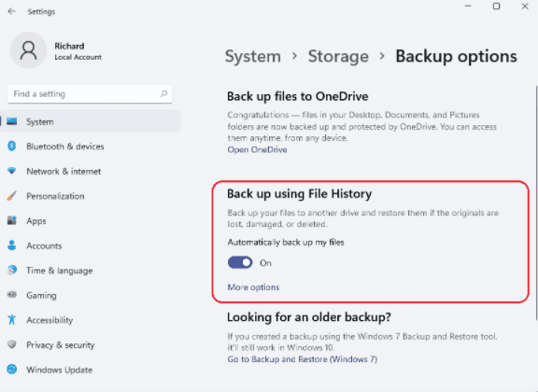Click the Find a setting search box
The height and width of the screenshot is (392, 538).
click(x=90, y=93)
